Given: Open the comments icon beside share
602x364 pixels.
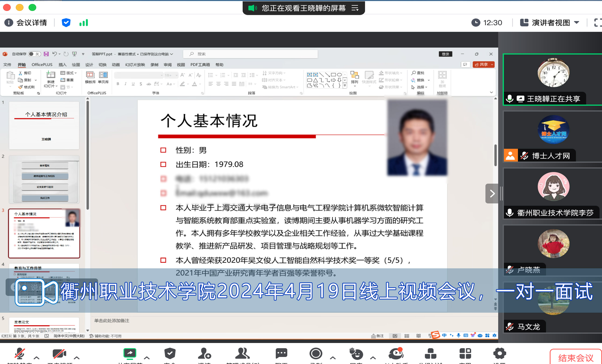Looking at the screenshot, I should [465, 64].
